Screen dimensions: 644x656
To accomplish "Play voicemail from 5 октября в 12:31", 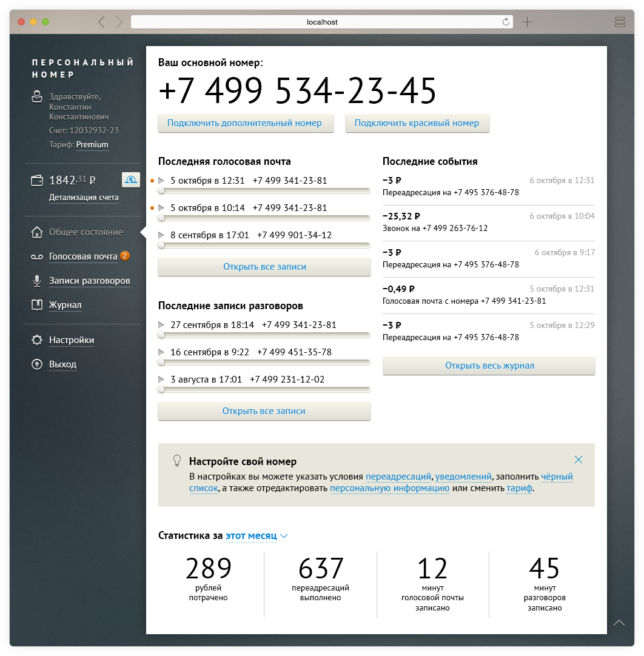I will coord(161,181).
